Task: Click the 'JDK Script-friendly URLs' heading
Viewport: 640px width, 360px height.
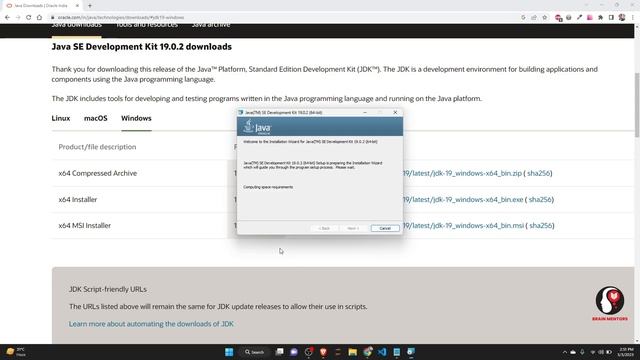Action: 108,289
